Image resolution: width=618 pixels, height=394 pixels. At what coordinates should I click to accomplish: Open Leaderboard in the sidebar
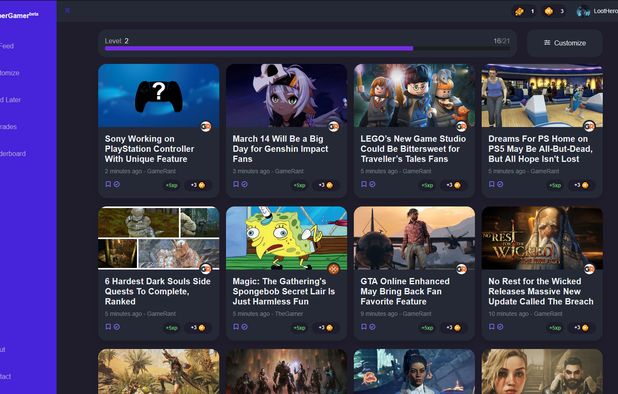13,154
